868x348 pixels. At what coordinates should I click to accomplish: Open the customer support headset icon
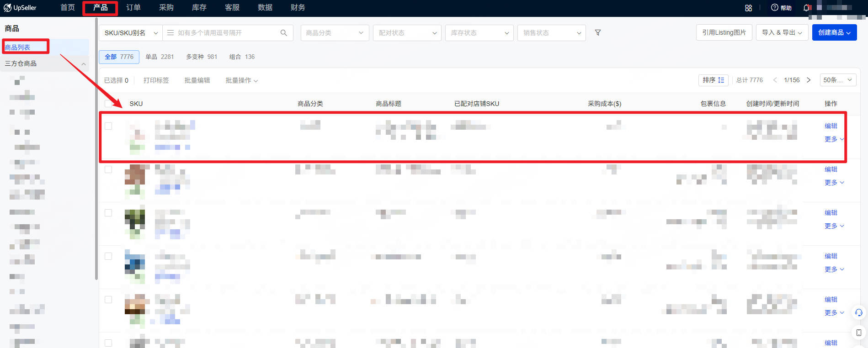(x=858, y=312)
